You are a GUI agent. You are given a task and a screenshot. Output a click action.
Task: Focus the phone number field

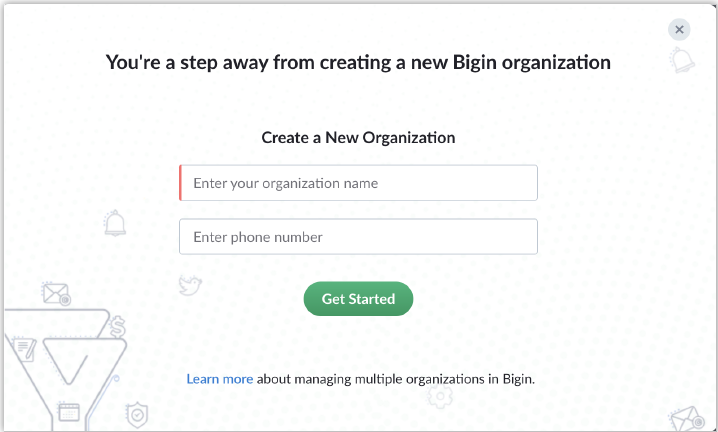(x=359, y=237)
